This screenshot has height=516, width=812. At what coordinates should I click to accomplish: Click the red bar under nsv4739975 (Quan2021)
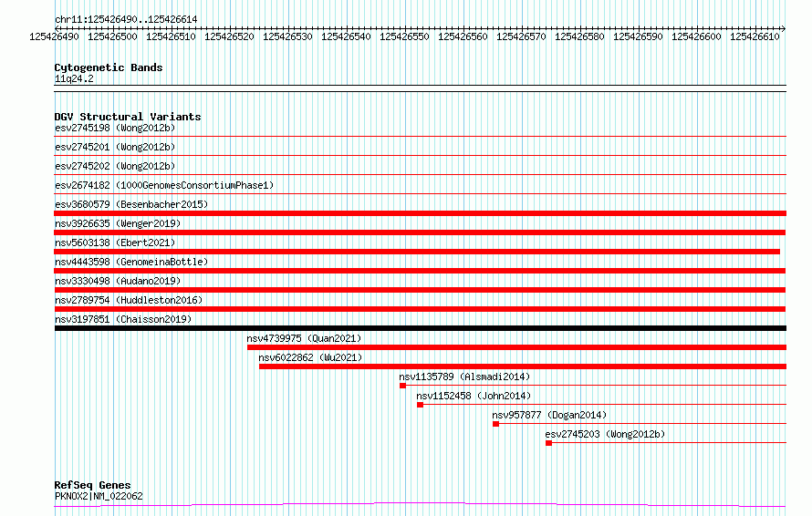pos(516,347)
